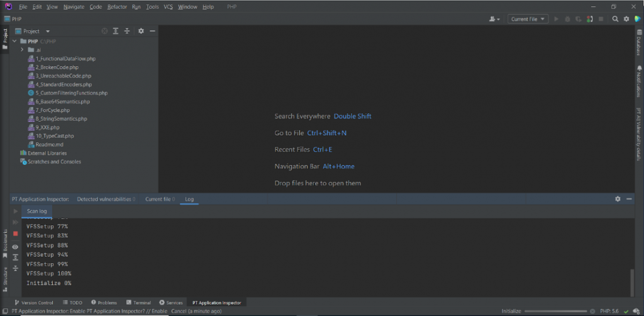Viewport: 644px width, 316px height.
Task: Open the Tools menu
Action: point(152,7)
